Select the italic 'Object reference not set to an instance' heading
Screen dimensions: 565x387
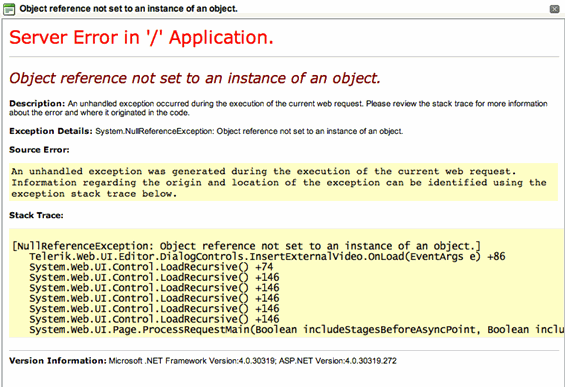pos(195,78)
